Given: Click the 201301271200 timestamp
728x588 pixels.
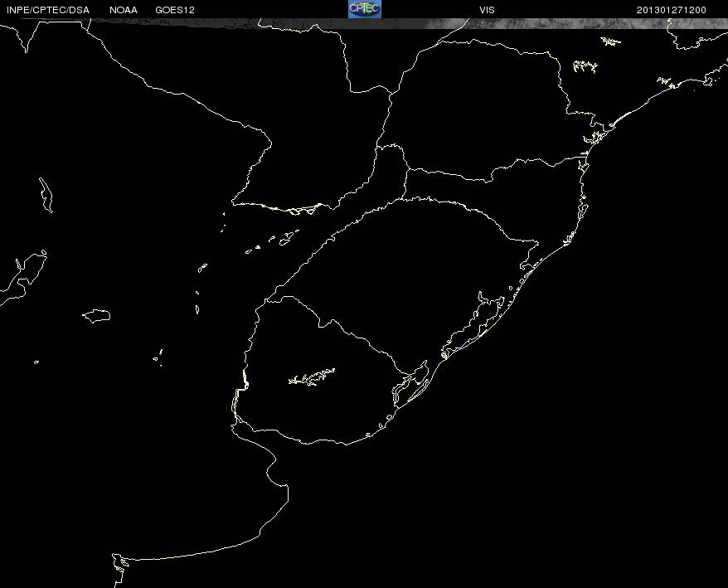Looking at the screenshot, I should pos(672,10).
